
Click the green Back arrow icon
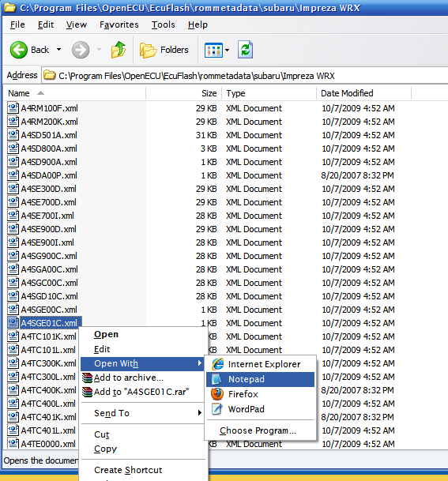19,50
